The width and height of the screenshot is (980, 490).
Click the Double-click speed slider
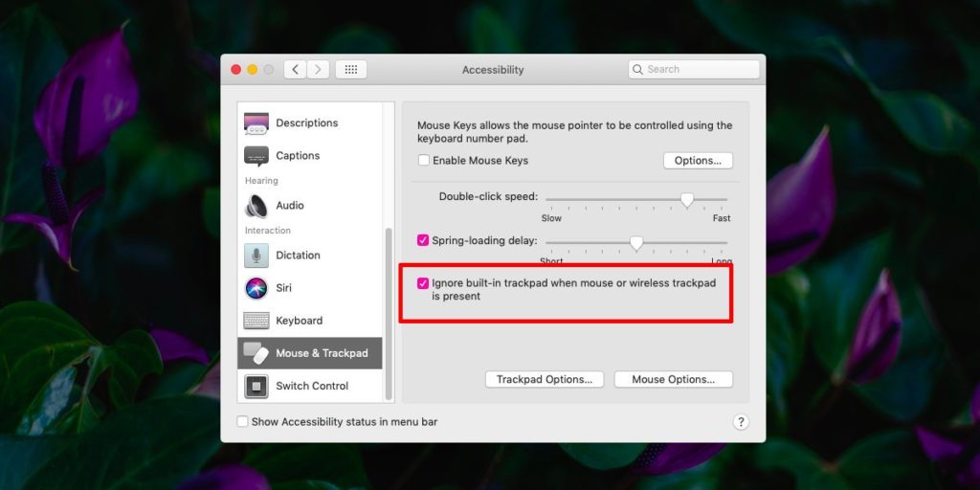tap(686, 199)
